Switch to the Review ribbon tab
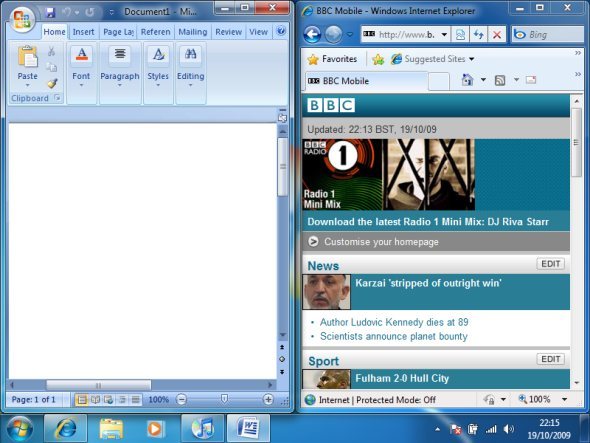 [228, 32]
